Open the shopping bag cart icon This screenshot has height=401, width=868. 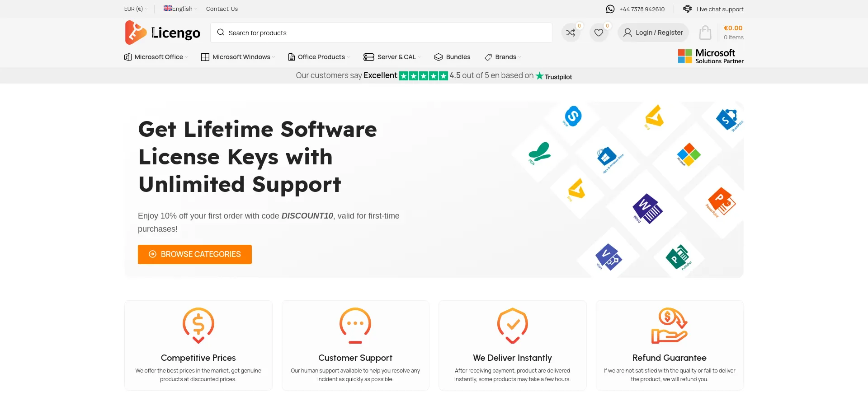(705, 33)
